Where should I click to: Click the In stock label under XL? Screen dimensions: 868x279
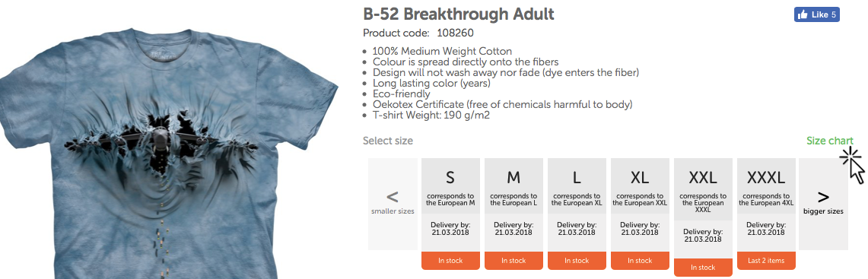pyautogui.click(x=639, y=260)
